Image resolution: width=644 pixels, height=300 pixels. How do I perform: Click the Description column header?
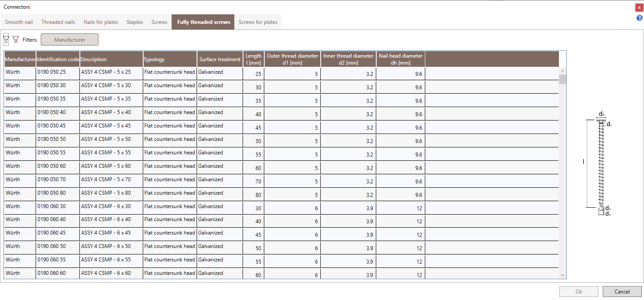[112, 59]
